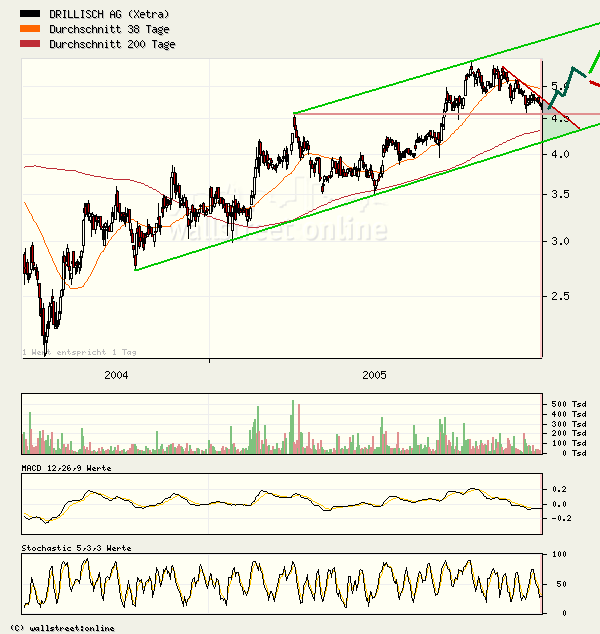Click the '0 Tsd' volume axis label
The image size is (600, 634).
[574, 453]
